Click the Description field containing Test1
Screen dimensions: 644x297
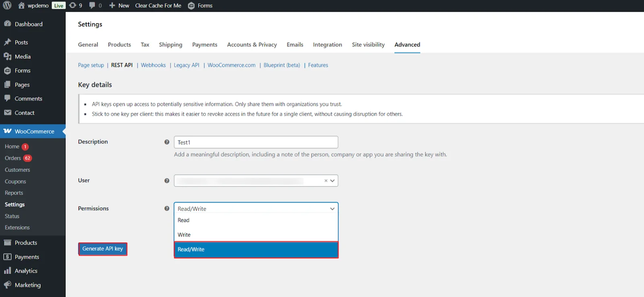(x=256, y=142)
